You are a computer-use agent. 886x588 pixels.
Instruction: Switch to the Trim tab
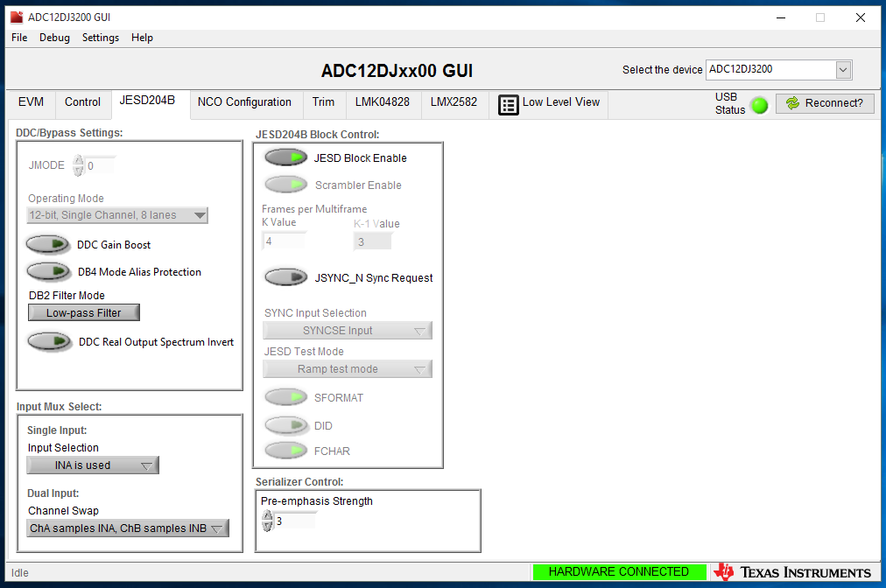point(323,102)
